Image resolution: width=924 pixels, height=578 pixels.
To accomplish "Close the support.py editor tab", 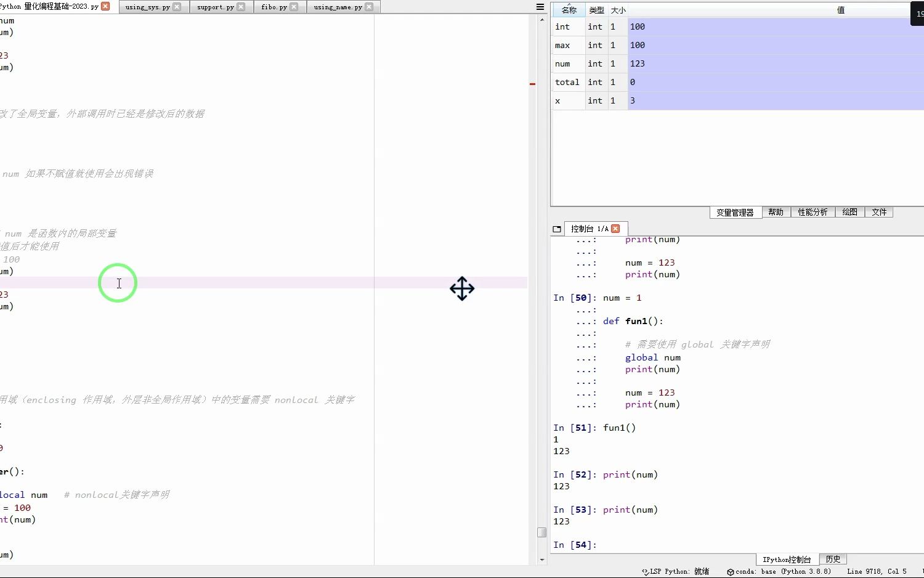I will point(241,7).
